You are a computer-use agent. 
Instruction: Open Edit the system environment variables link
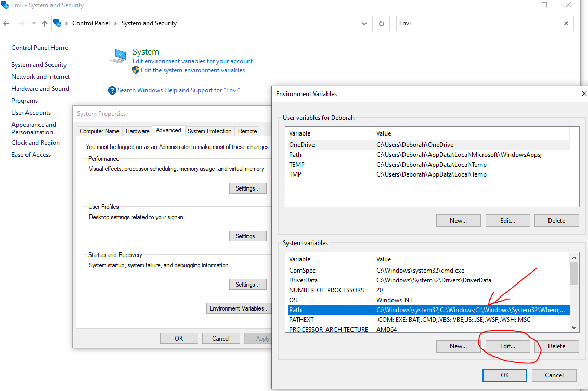(x=192, y=70)
